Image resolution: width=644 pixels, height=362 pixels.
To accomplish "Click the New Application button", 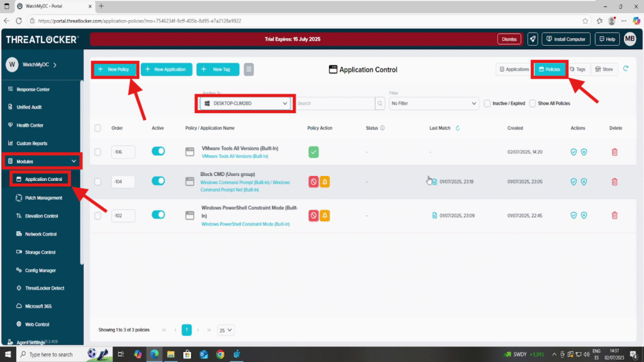I will pos(166,69).
